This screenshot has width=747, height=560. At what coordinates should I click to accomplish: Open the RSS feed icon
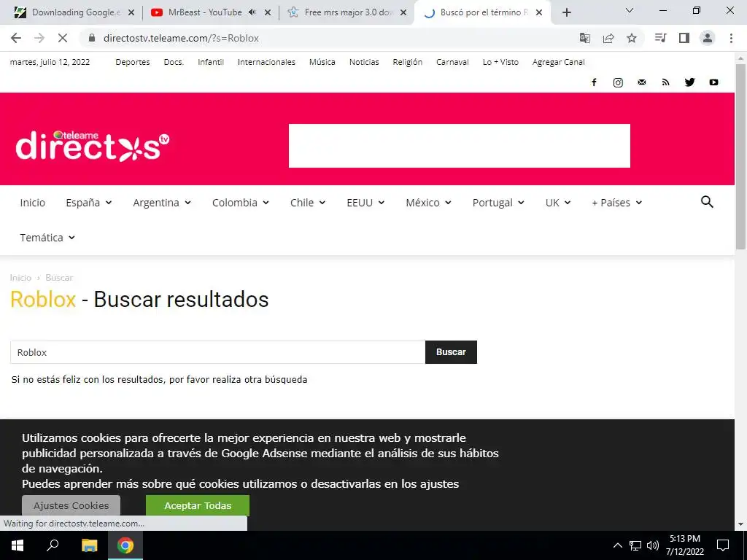pyautogui.click(x=665, y=82)
